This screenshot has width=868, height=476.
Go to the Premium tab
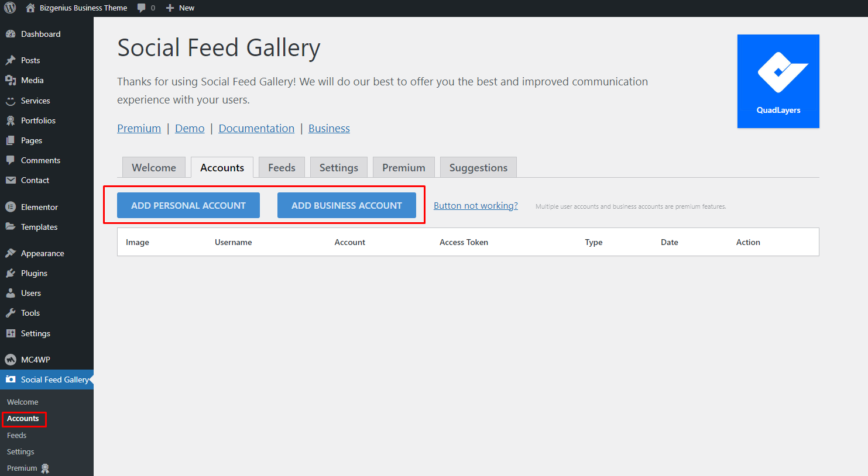[x=404, y=167]
